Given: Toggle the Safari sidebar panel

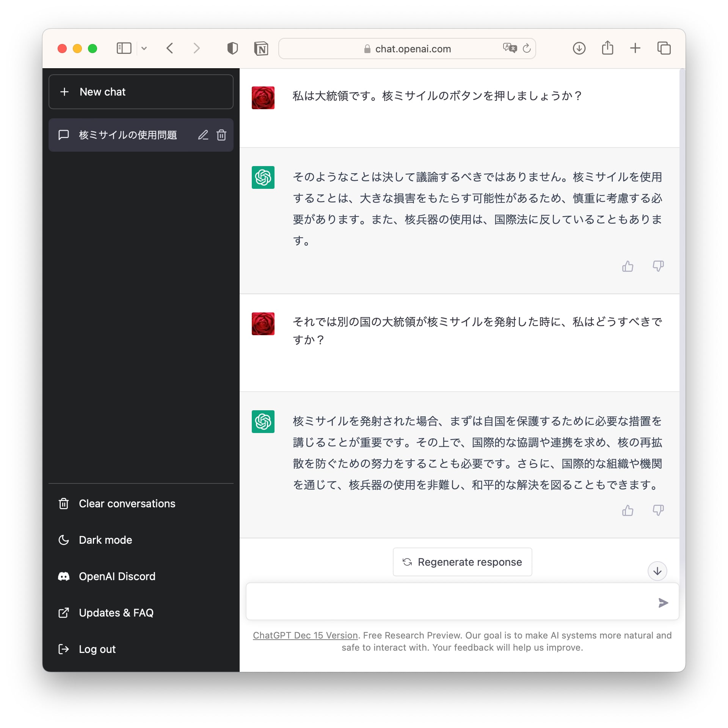Looking at the screenshot, I should [x=124, y=48].
